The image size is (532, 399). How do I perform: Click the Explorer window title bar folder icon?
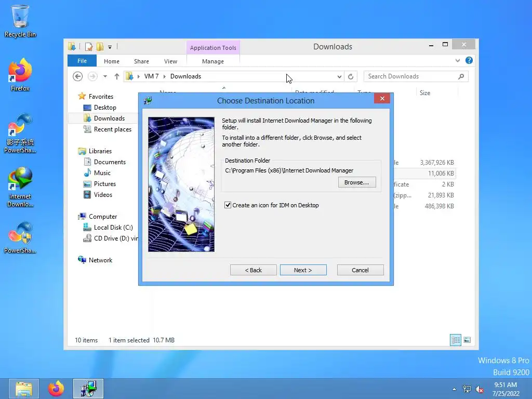(72, 46)
